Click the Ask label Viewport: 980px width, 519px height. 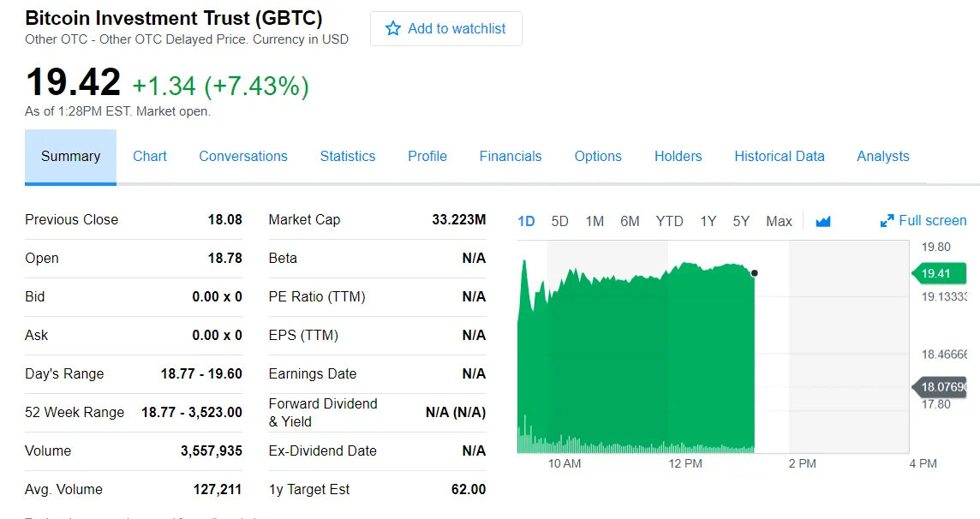click(36, 336)
